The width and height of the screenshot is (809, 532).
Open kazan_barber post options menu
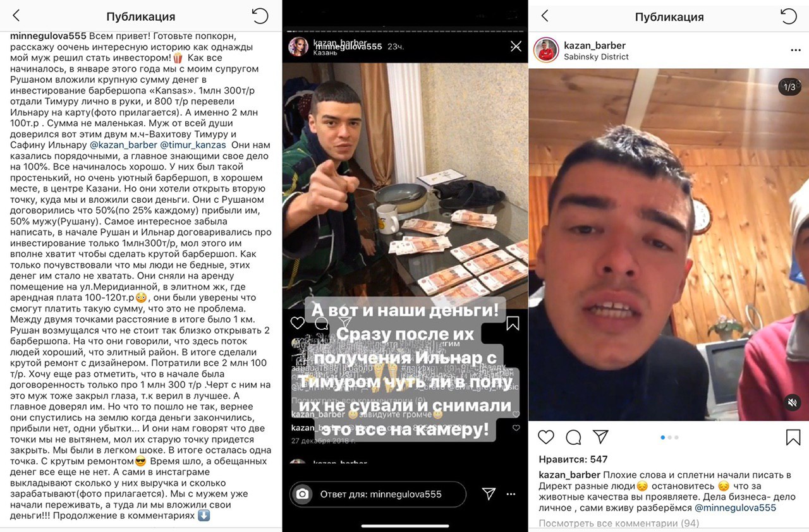click(795, 51)
